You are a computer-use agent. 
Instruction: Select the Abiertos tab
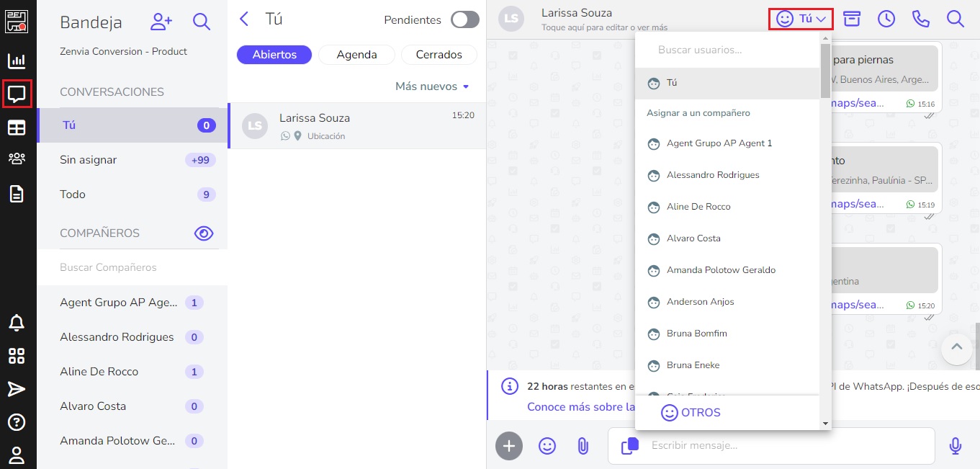(274, 55)
